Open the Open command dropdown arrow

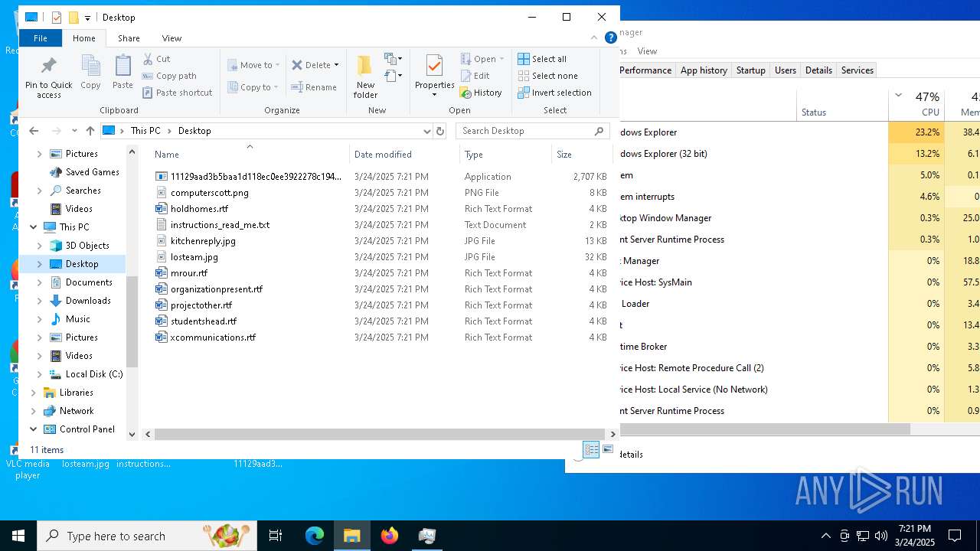[502, 59]
